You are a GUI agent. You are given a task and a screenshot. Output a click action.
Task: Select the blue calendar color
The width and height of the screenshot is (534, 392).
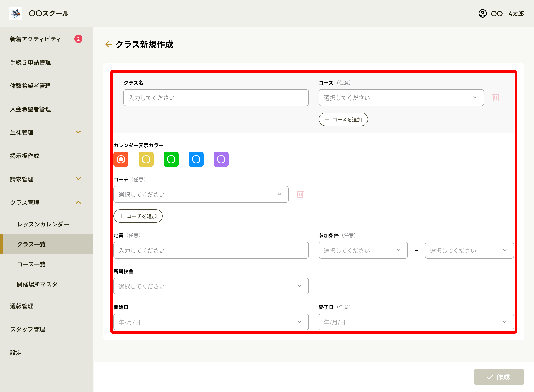click(196, 160)
